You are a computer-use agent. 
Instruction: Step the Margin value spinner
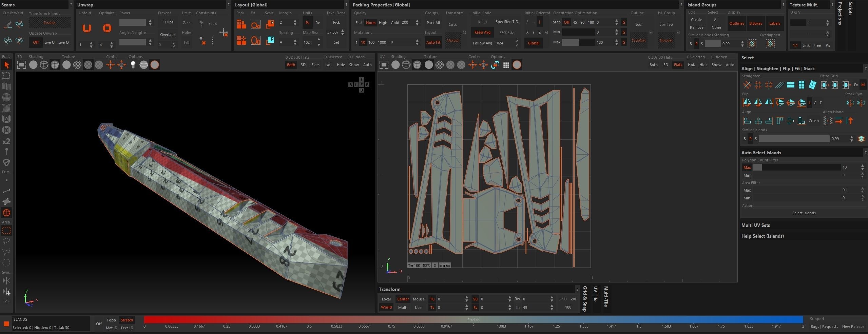(295, 22)
